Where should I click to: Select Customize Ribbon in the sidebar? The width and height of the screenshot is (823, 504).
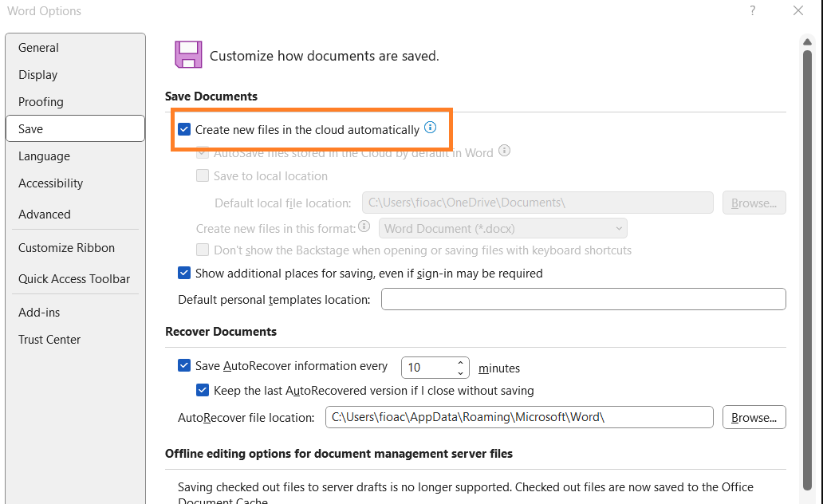66,248
